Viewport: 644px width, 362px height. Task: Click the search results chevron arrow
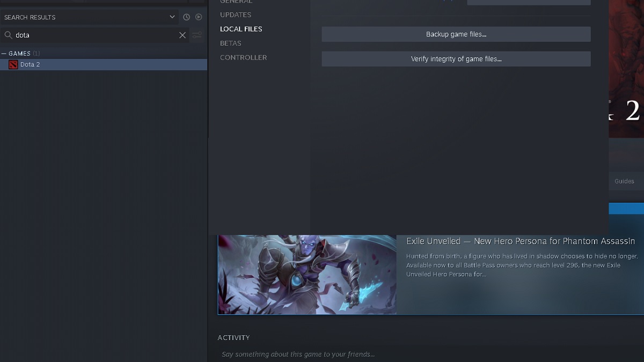[x=172, y=17]
